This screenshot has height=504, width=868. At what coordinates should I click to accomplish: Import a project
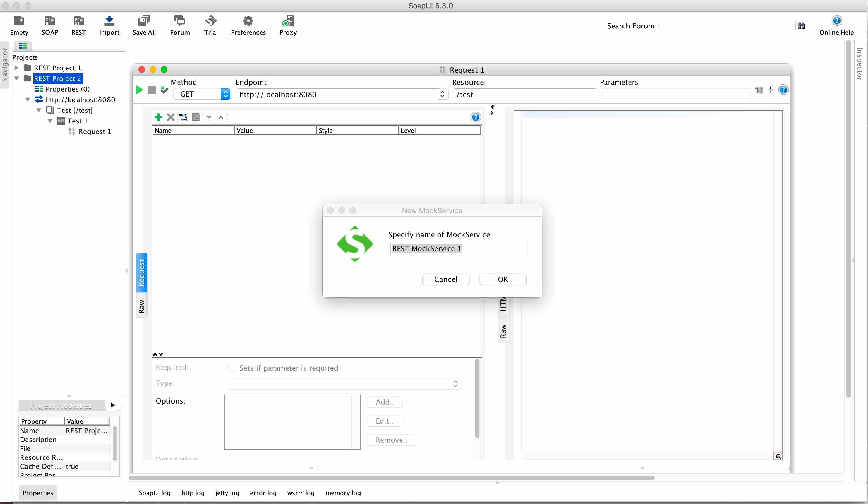tap(109, 25)
